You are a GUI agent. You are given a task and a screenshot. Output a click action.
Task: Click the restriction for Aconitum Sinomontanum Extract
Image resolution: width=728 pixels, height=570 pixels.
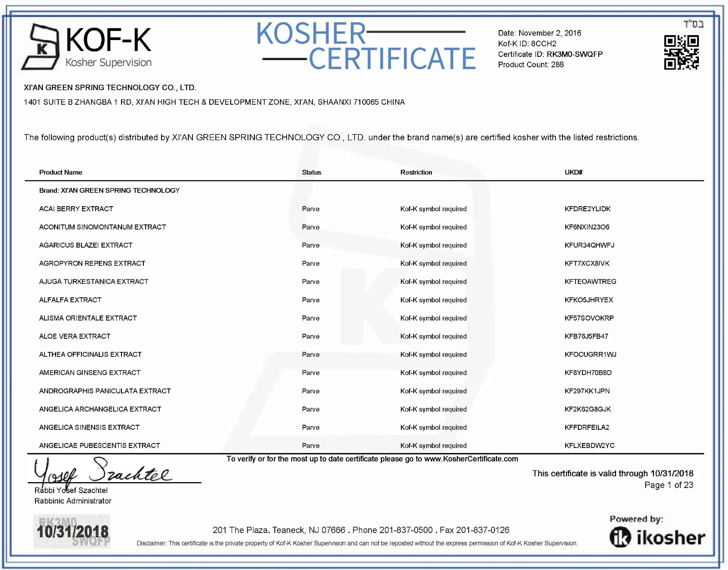coord(433,227)
